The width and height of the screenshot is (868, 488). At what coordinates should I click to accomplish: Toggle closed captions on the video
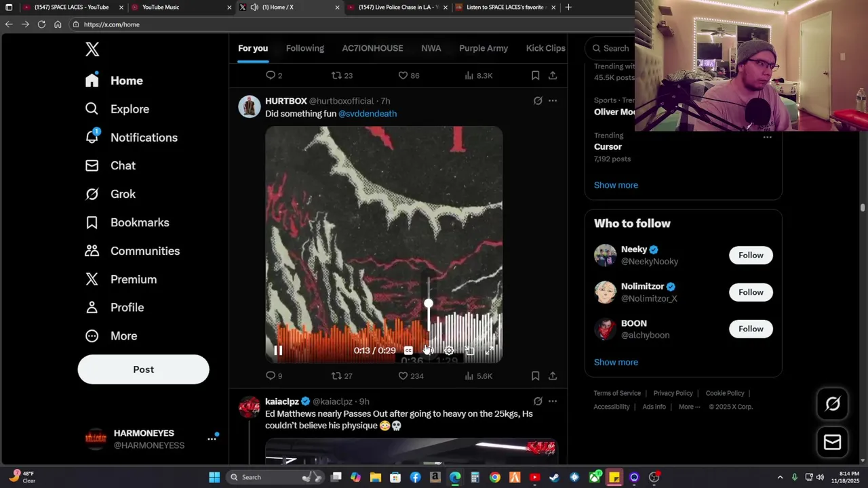[x=408, y=350]
